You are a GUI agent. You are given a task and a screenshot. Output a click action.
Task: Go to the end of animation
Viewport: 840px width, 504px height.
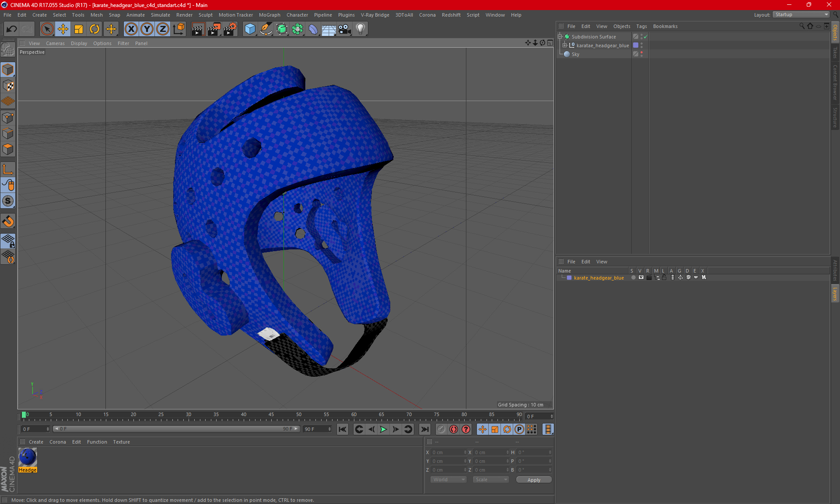[424, 429]
